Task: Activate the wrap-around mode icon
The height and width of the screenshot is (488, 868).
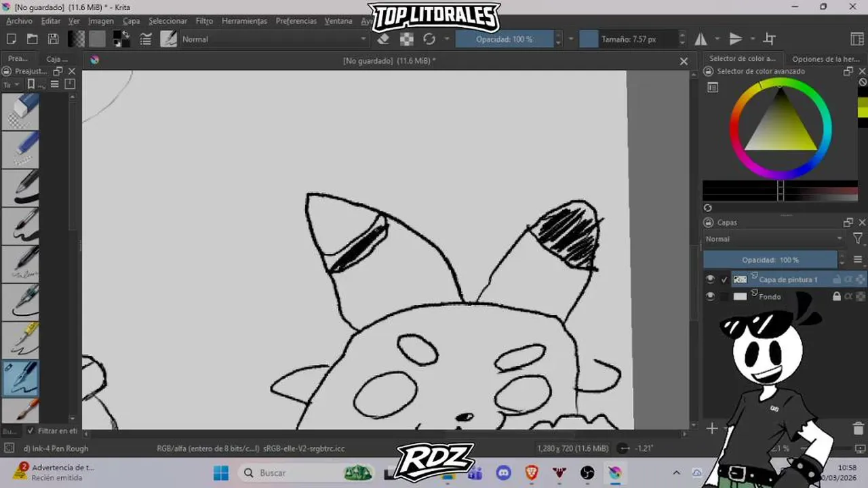Action: click(x=770, y=39)
